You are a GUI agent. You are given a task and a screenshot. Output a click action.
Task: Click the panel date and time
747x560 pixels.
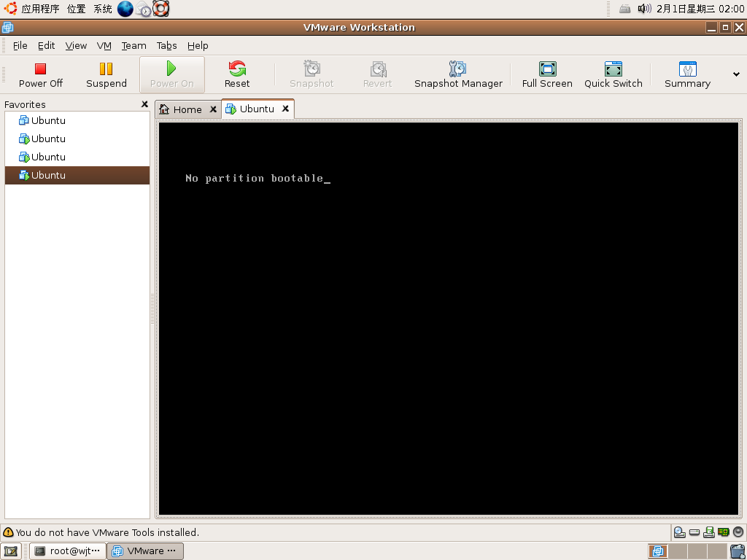[x=700, y=9]
